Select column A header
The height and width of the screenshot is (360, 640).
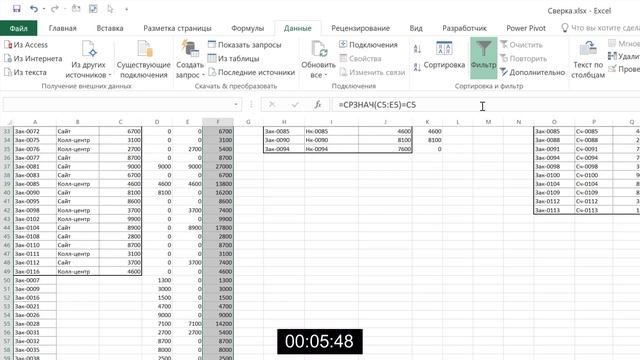(35, 122)
